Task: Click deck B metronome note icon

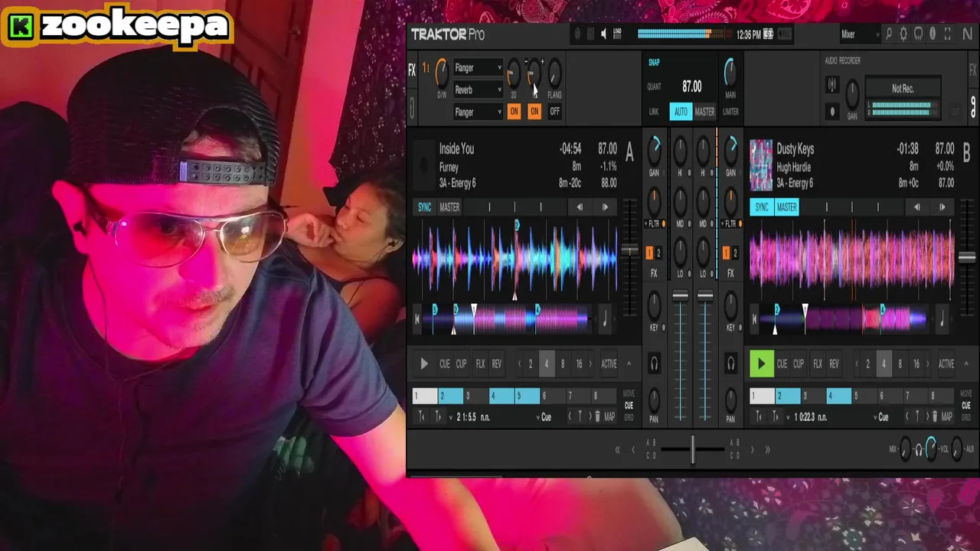Action: tap(942, 320)
